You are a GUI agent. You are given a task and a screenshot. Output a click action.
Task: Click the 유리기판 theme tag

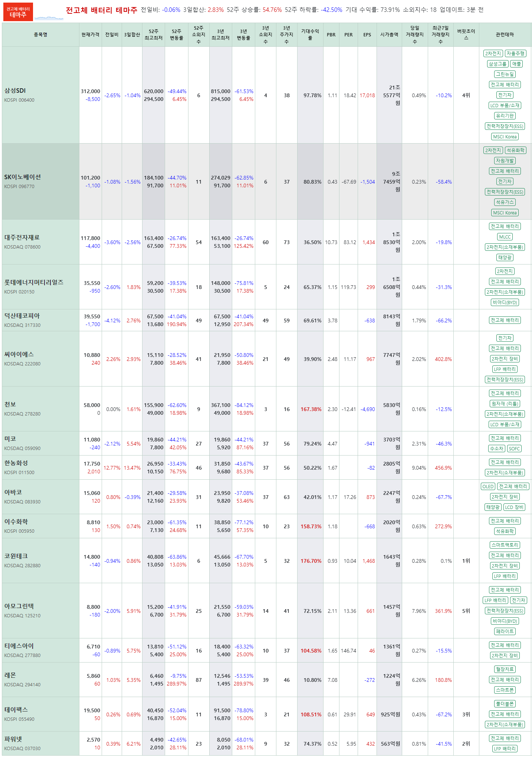tap(505, 116)
